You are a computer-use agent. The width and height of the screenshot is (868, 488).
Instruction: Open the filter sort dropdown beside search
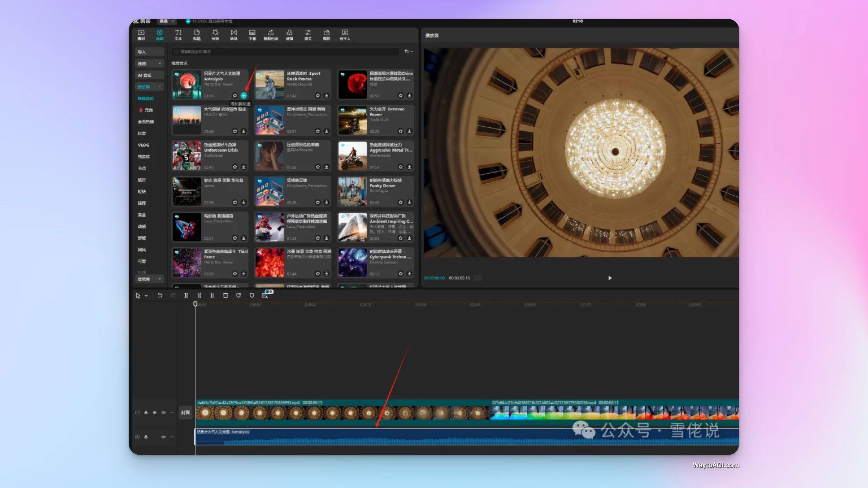[x=408, y=51]
